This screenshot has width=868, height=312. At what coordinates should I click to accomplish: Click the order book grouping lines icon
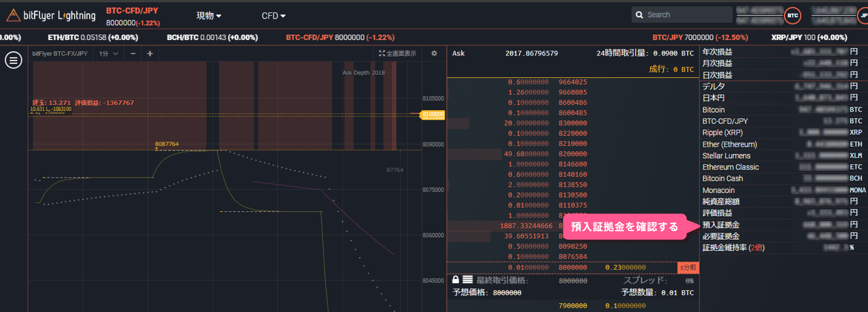tap(467, 279)
